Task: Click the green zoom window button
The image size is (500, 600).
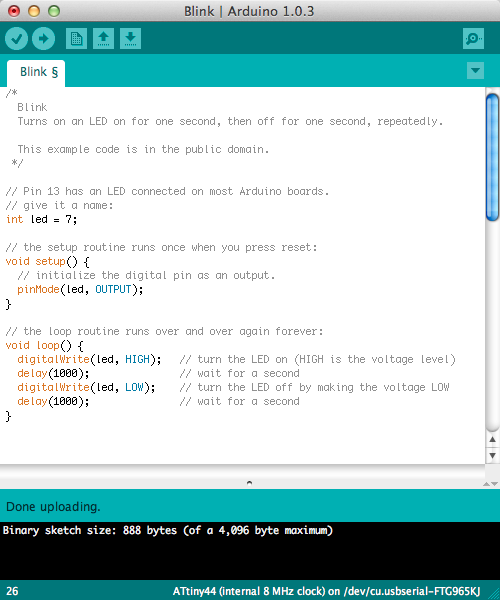Action: pyautogui.click(x=54, y=11)
